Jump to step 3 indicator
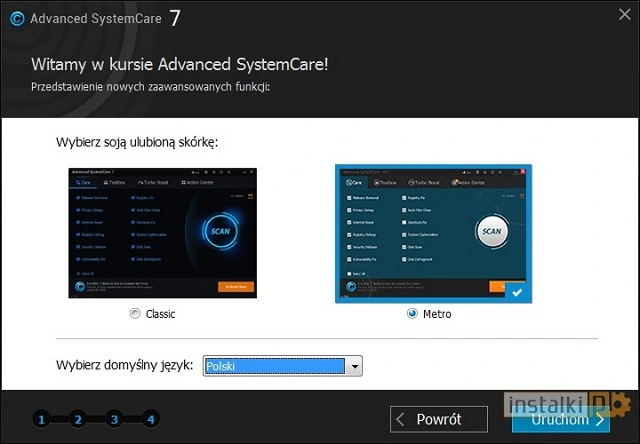Image resolution: width=640 pixels, height=444 pixels. pos(114,419)
